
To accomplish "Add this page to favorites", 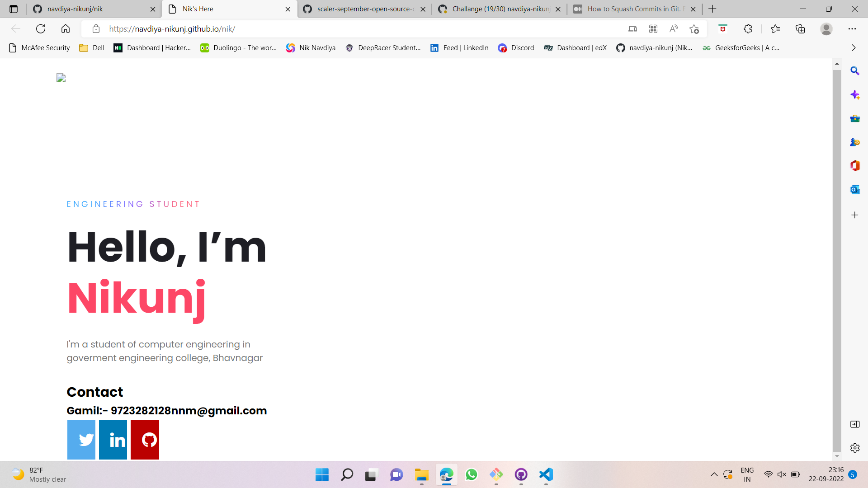I will (694, 29).
